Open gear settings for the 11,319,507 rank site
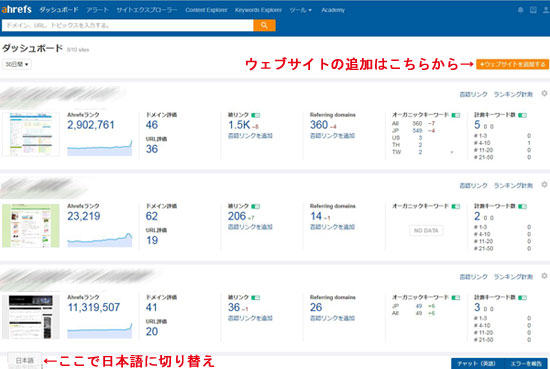Viewport: 550px width, 369px height. click(544, 276)
